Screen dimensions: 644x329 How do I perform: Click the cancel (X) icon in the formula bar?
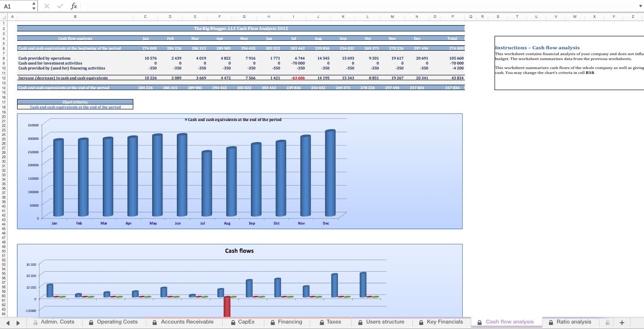[x=47, y=6]
